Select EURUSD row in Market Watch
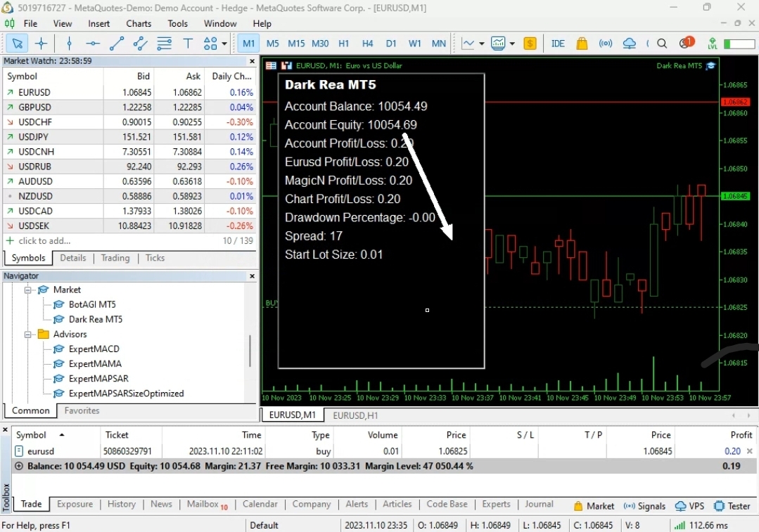Viewport: 759px width, 532px height. tap(129, 92)
